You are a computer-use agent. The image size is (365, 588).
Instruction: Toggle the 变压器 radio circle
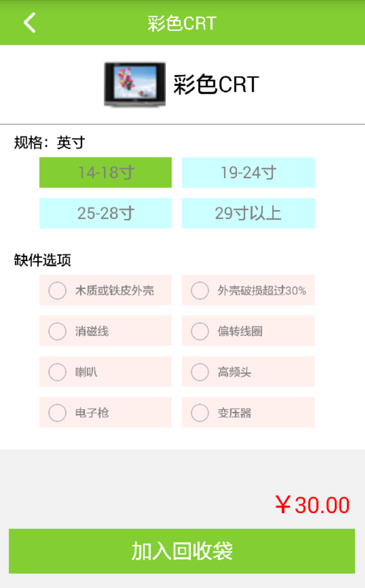(x=200, y=413)
